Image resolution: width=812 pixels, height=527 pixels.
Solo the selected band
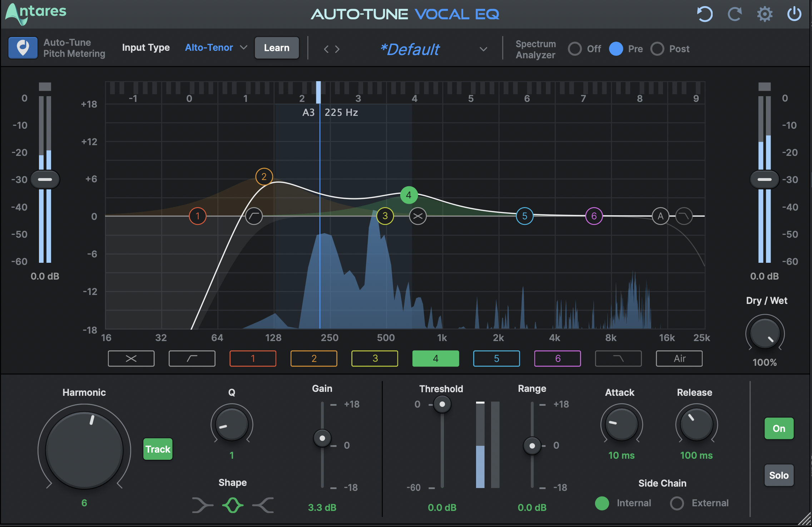pyautogui.click(x=778, y=475)
